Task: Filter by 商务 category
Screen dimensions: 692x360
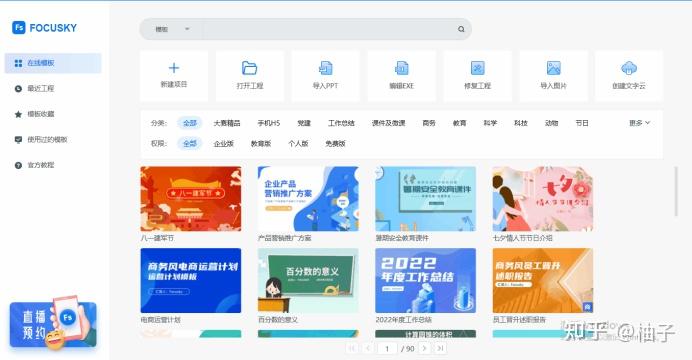Action: pyautogui.click(x=429, y=123)
